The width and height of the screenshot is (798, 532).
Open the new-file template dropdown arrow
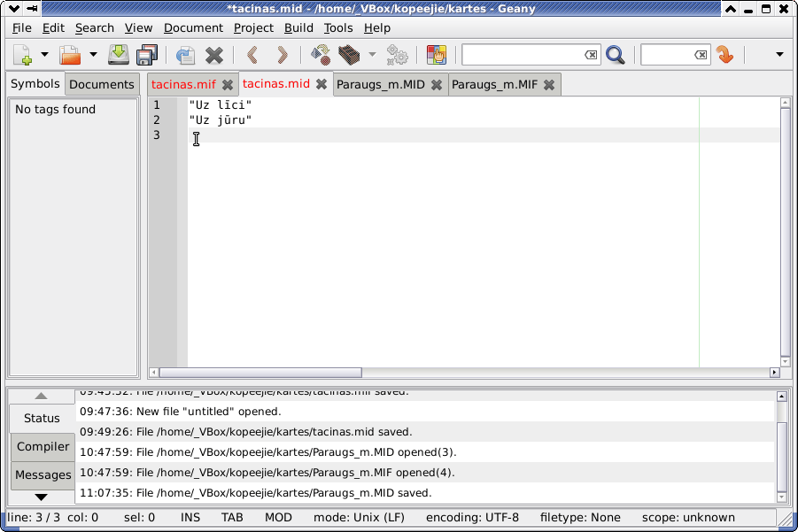45,54
